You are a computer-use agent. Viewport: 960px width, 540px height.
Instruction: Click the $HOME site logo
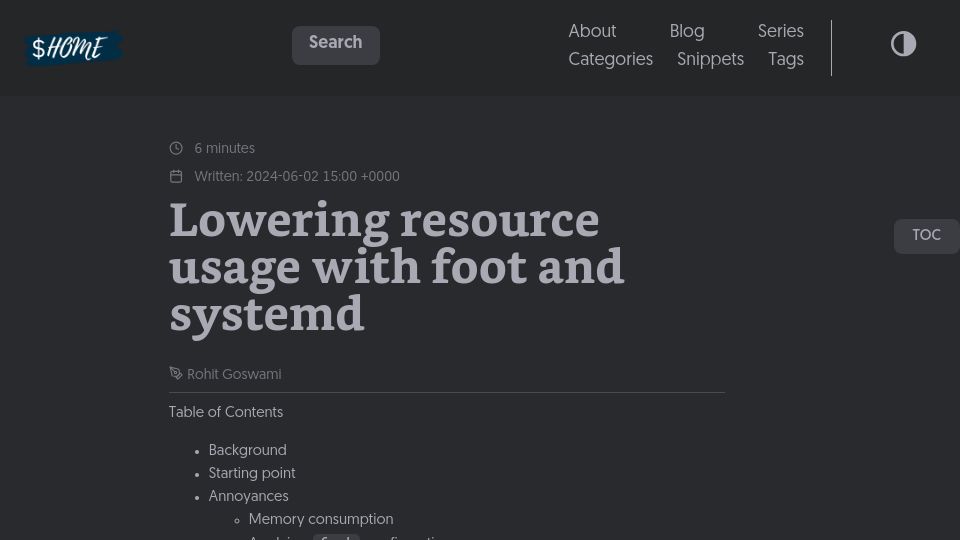pyautogui.click(x=73, y=48)
